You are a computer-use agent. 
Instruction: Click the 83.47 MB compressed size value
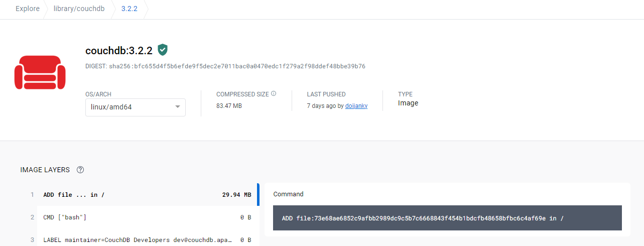pos(229,106)
